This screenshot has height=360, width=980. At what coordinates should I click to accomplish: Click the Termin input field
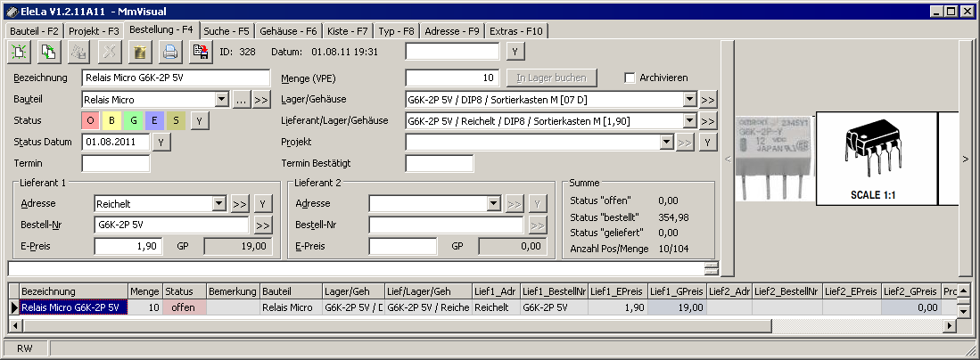(116, 163)
